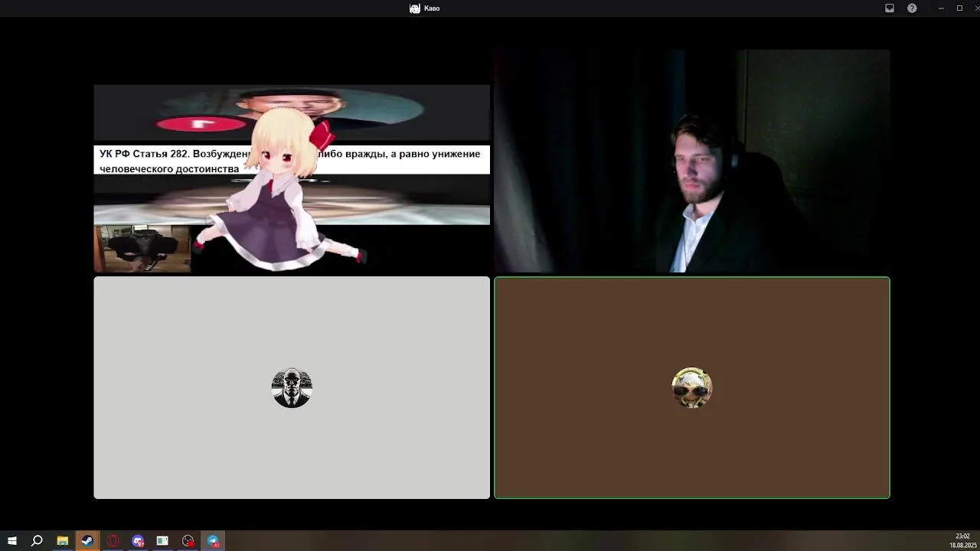980x551 pixels.
Task: Click the small camera inset in stream
Action: click(x=142, y=249)
